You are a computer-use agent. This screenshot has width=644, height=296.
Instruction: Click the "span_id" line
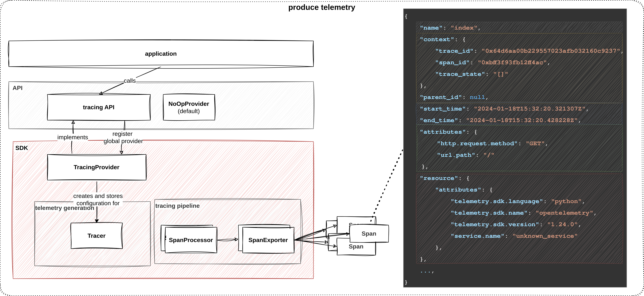(x=493, y=62)
